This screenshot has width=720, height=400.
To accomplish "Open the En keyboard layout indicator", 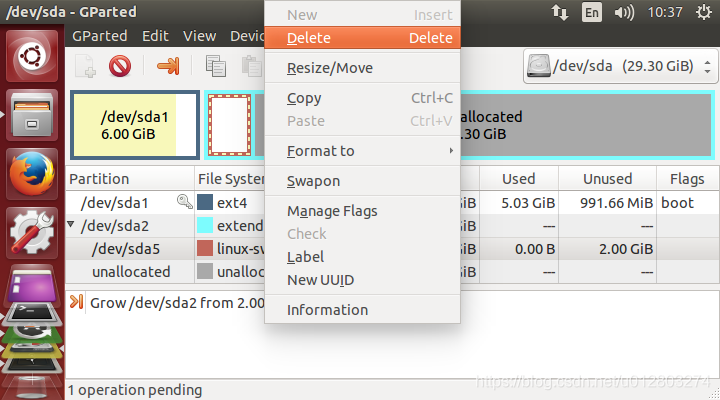I will click(591, 12).
